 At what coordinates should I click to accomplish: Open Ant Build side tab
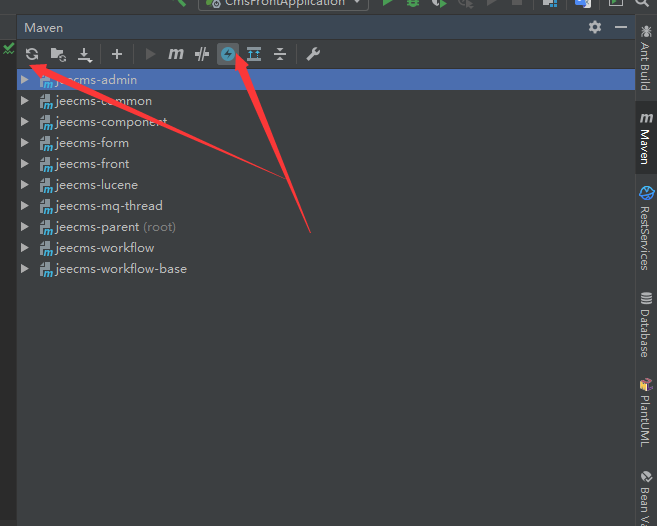(646, 58)
